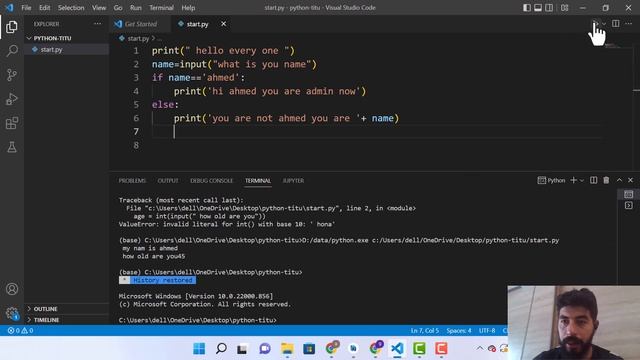Switch to the OUTPUT panel tab
The width and height of the screenshot is (640, 360).
click(x=168, y=180)
